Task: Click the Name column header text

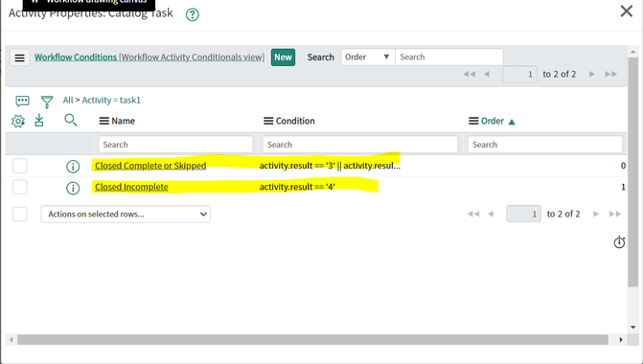Action: (x=123, y=121)
